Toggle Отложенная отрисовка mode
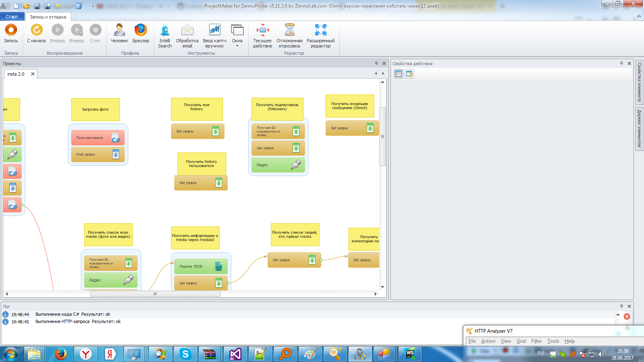 289,36
